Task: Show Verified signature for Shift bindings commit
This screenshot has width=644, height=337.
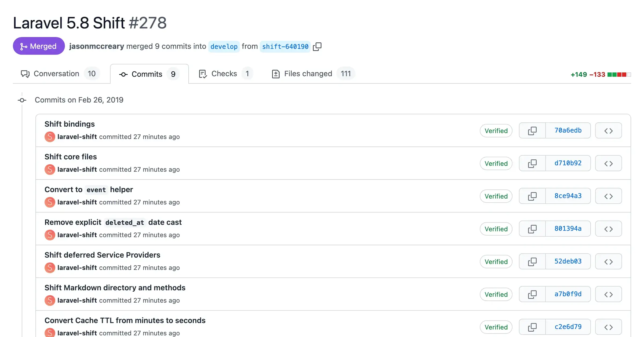Action: coord(496,131)
